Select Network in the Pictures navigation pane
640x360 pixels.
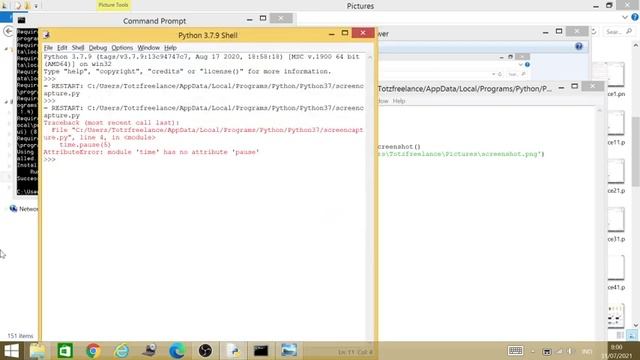click(24, 209)
